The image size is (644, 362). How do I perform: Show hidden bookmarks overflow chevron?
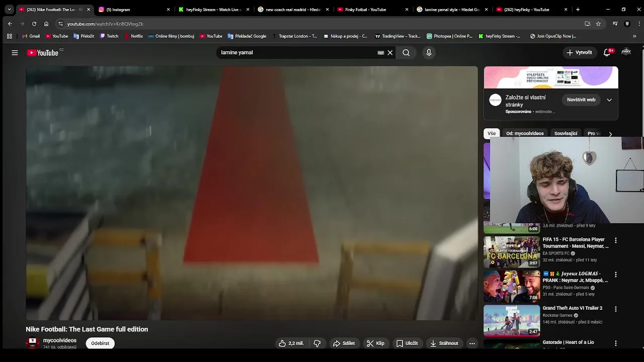(x=634, y=36)
